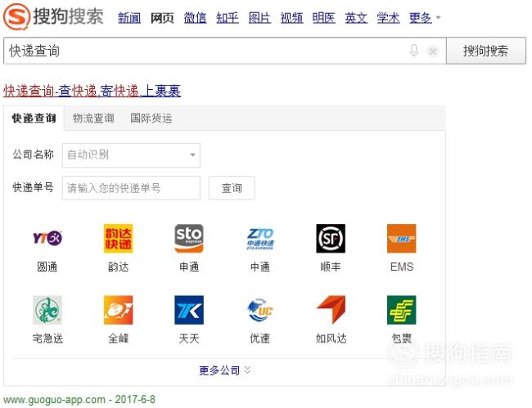Image resolution: width=532 pixels, height=408 pixels.
Task: Open the 快递查询-查快递,寄快递,上裹裹 result link
Action: tap(92, 91)
